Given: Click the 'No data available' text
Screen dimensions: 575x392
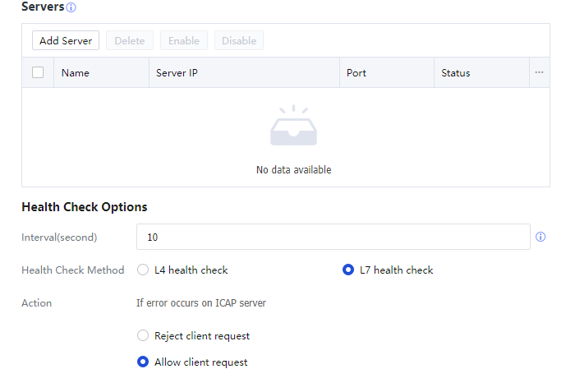Looking at the screenshot, I should click(x=293, y=170).
